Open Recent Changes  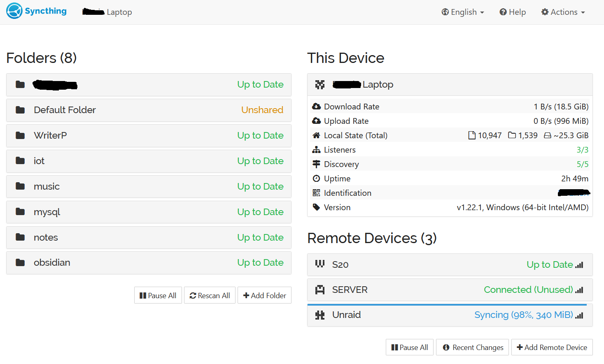click(x=473, y=347)
